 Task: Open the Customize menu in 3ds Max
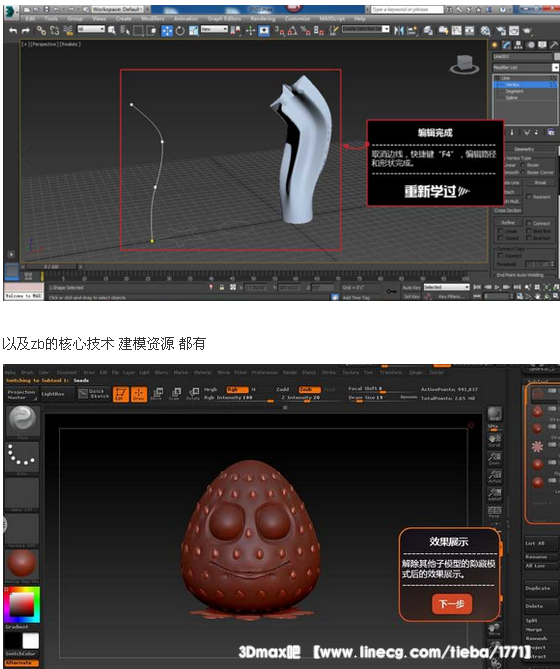click(x=297, y=18)
